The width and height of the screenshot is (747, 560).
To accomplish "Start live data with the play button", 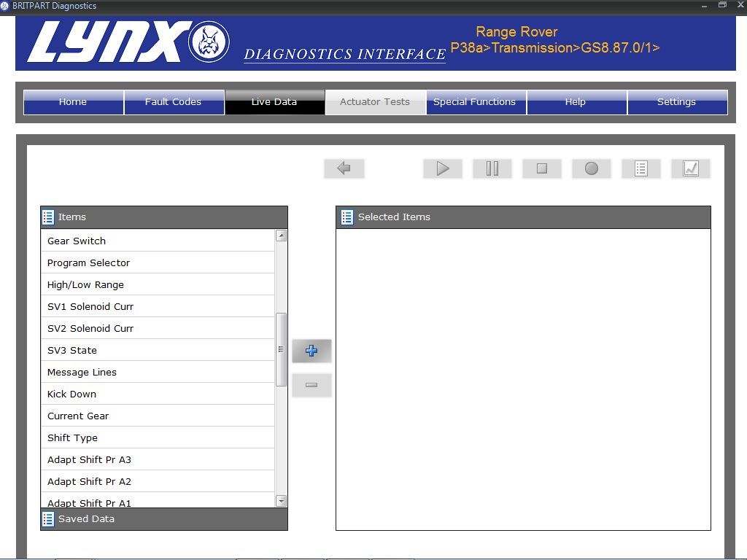I will pyautogui.click(x=443, y=168).
